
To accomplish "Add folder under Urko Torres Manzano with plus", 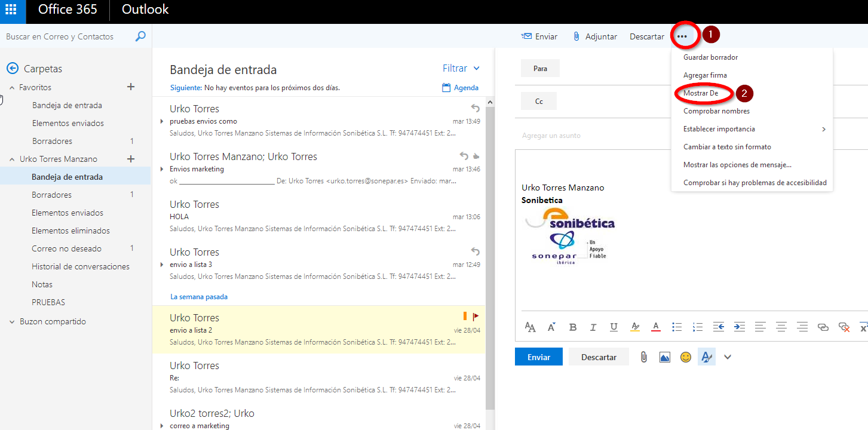I will (131, 159).
